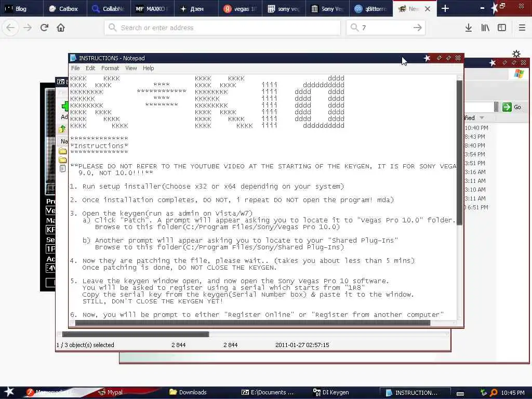Open the browser home page
532x399 pixels.
pos(61,28)
